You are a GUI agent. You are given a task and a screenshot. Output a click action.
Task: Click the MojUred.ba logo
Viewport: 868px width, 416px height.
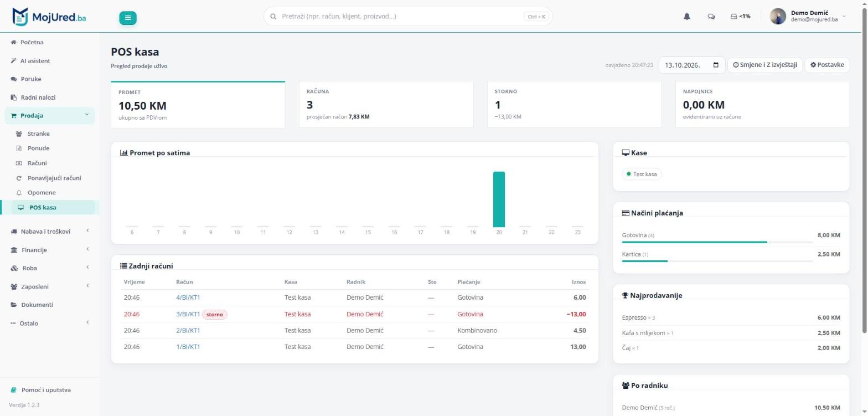(x=49, y=17)
